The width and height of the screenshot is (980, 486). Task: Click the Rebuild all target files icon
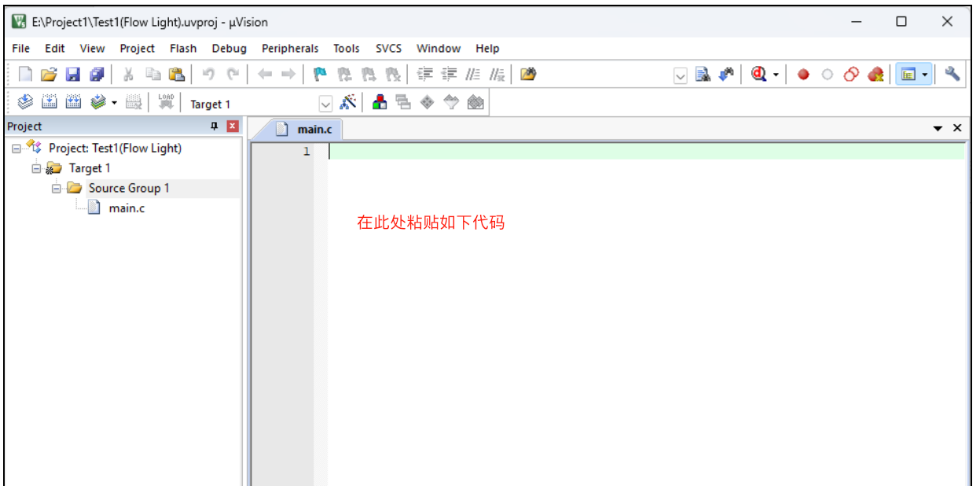[74, 103]
